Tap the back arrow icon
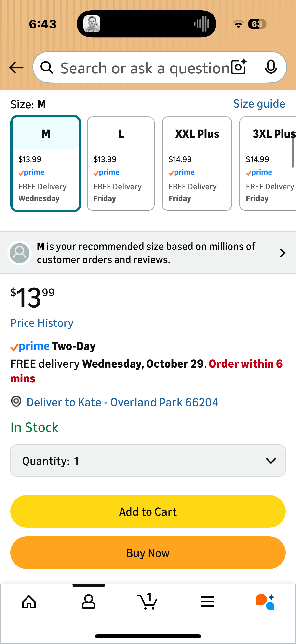The width and height of the screenshot is (296, 644). [x=16, y=68]
